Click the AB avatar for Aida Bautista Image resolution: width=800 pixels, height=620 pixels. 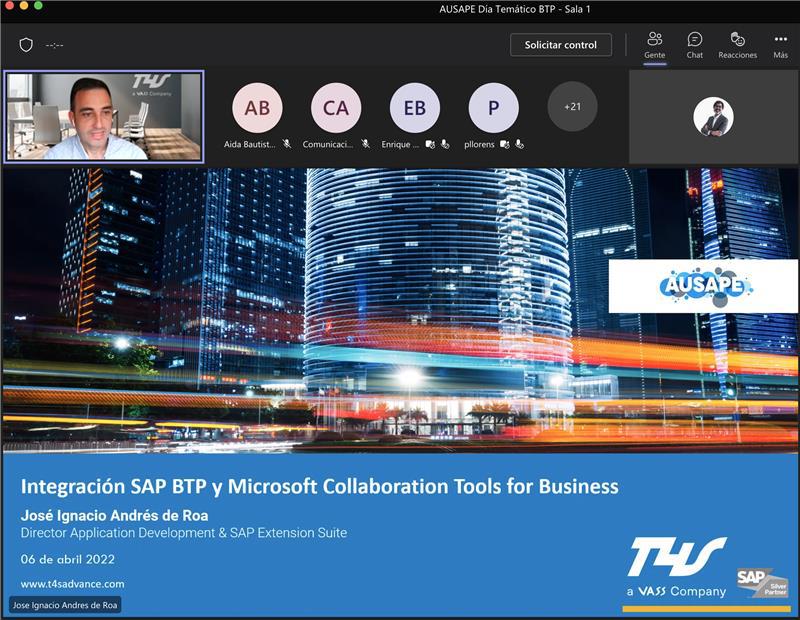coord(257,108)
